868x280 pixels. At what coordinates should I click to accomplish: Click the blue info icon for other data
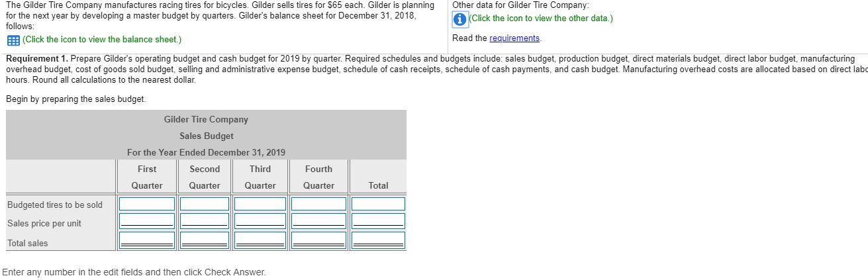tap(460, 19)
